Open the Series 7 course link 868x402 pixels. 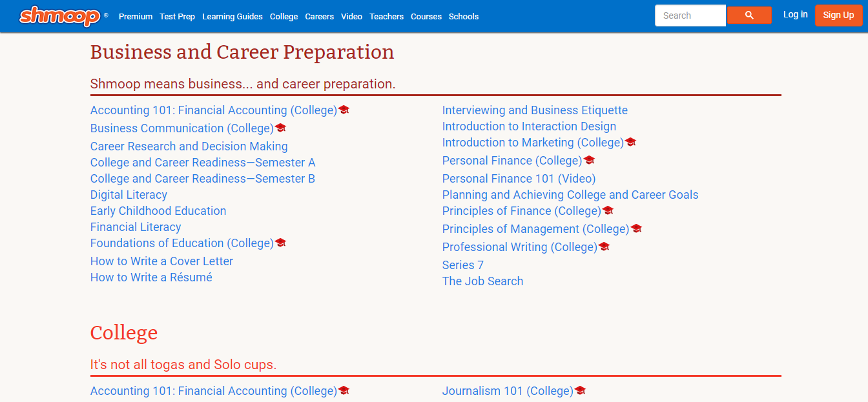tap(462, 265)
